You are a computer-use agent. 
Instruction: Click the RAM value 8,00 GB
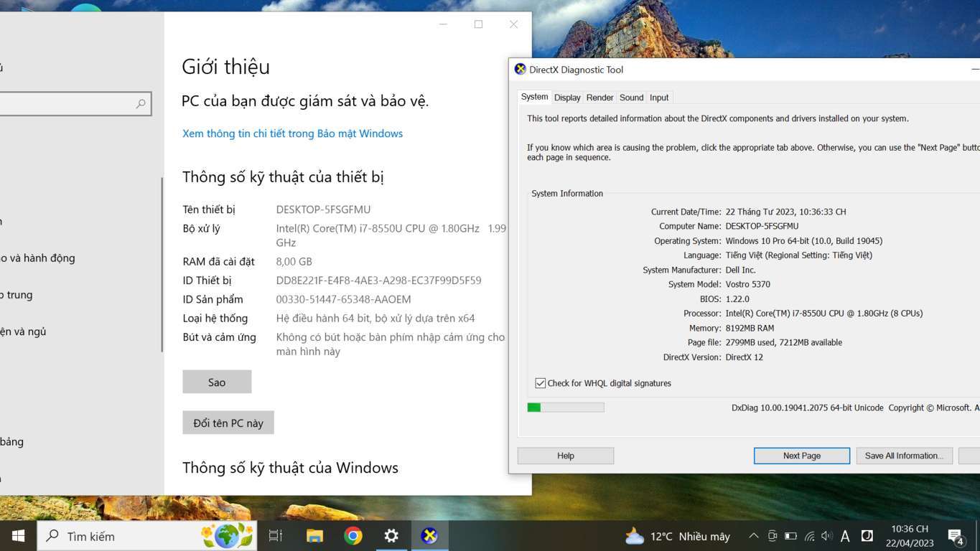[294, 262]
